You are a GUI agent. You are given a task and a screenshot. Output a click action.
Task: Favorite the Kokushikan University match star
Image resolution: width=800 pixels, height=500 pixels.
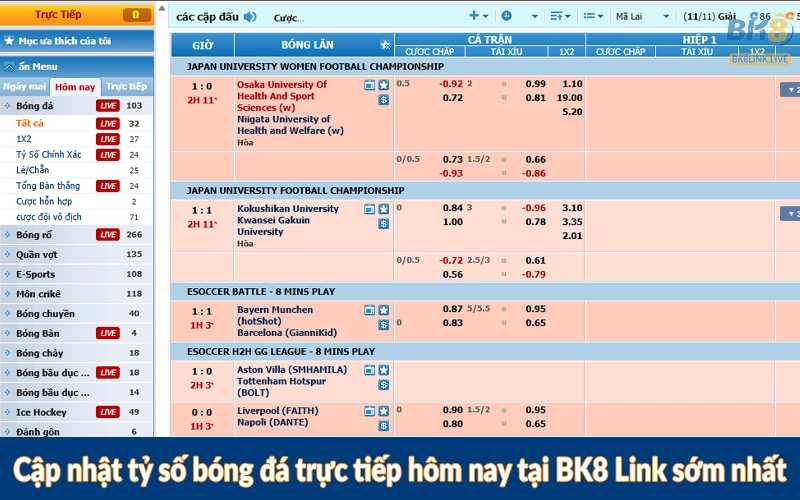coord(384,209)
